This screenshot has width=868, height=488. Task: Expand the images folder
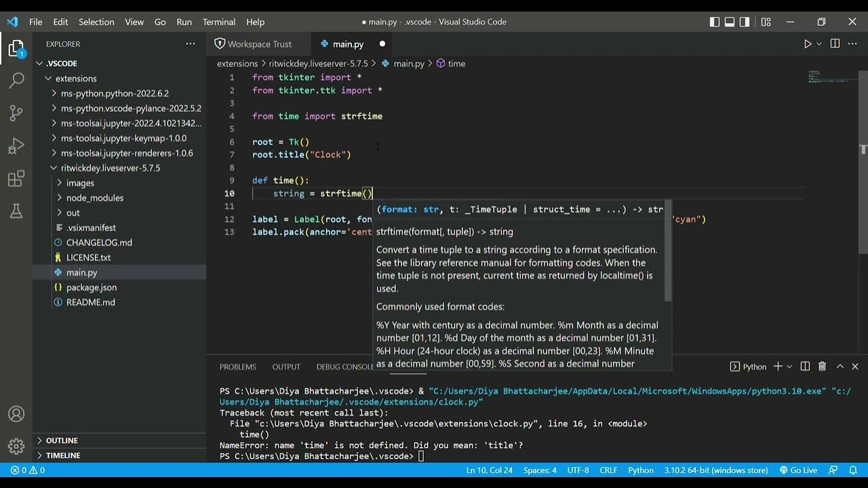click(x=119, y=183)
